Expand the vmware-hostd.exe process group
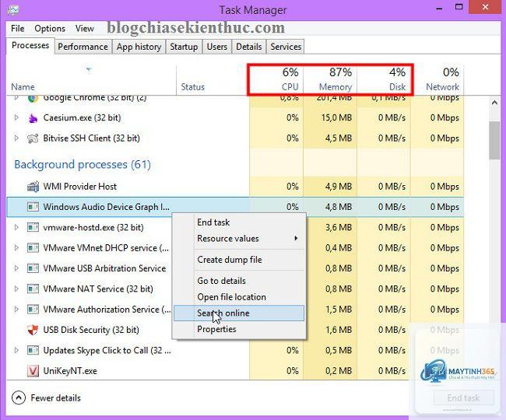Viewport: 506px width, 420px height. 16,228
